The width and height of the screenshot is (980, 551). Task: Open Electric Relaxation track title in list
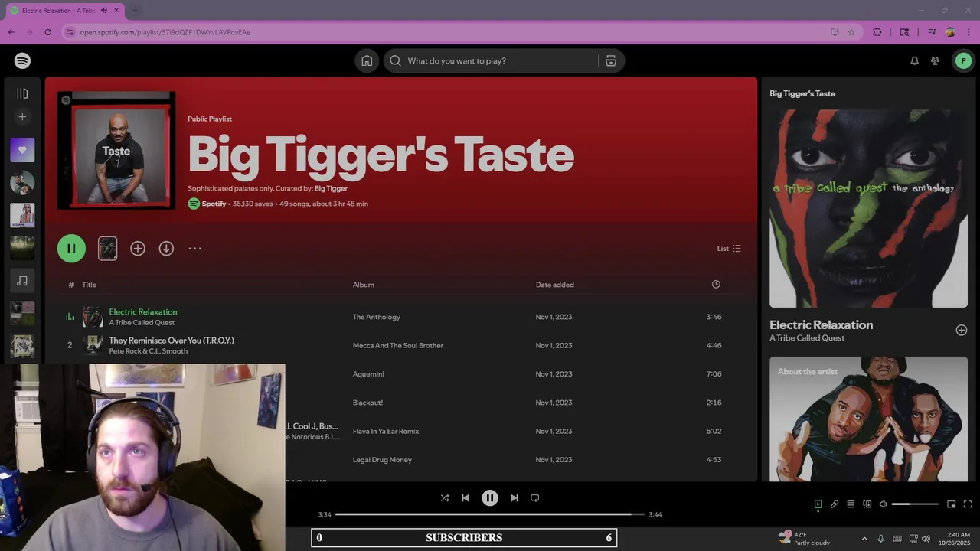pyautogui.click(x=143, y=311)
